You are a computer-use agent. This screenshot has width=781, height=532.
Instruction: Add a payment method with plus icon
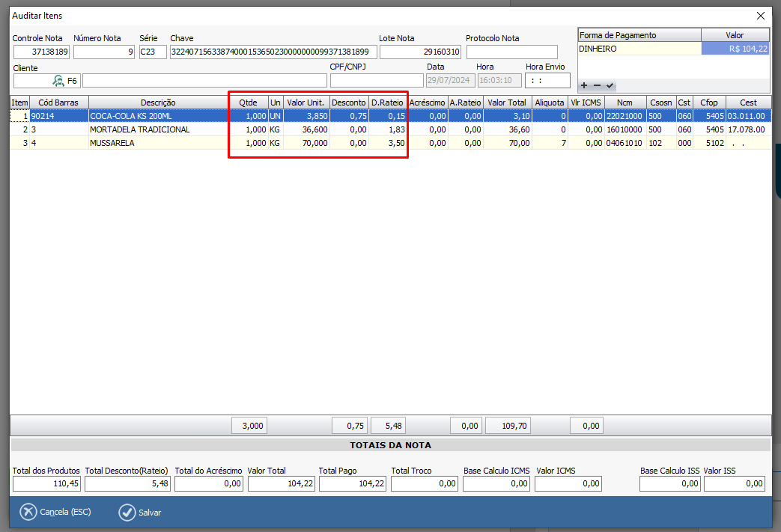click(584, 86)
